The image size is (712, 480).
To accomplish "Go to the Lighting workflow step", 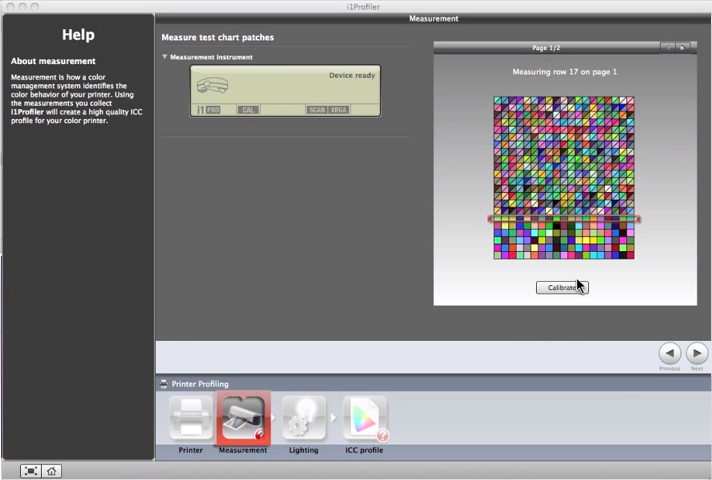I will [304, 418].
